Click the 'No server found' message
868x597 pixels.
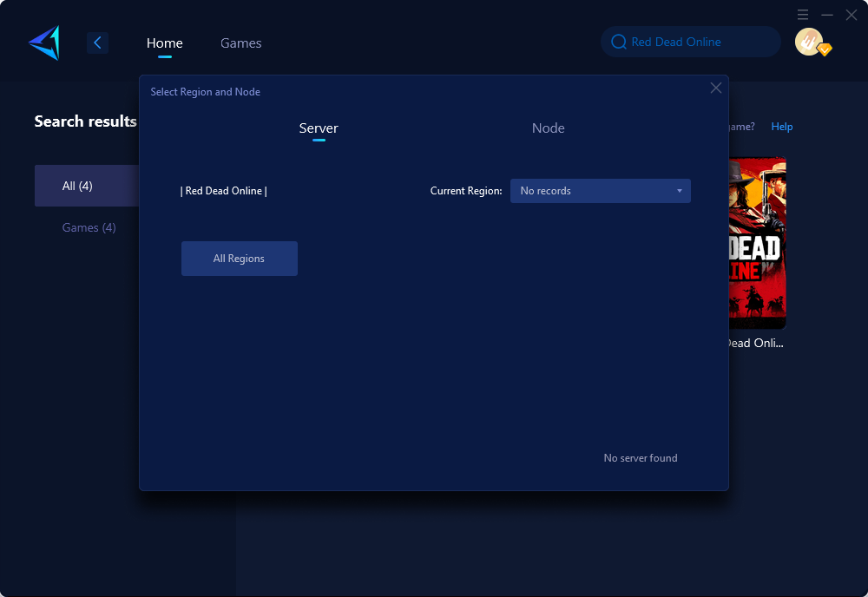pyautogui.click(x=641, y=458)
